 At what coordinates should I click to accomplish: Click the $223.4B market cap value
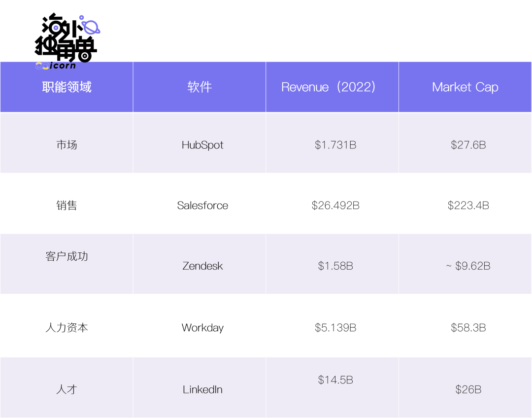point(468,206)
